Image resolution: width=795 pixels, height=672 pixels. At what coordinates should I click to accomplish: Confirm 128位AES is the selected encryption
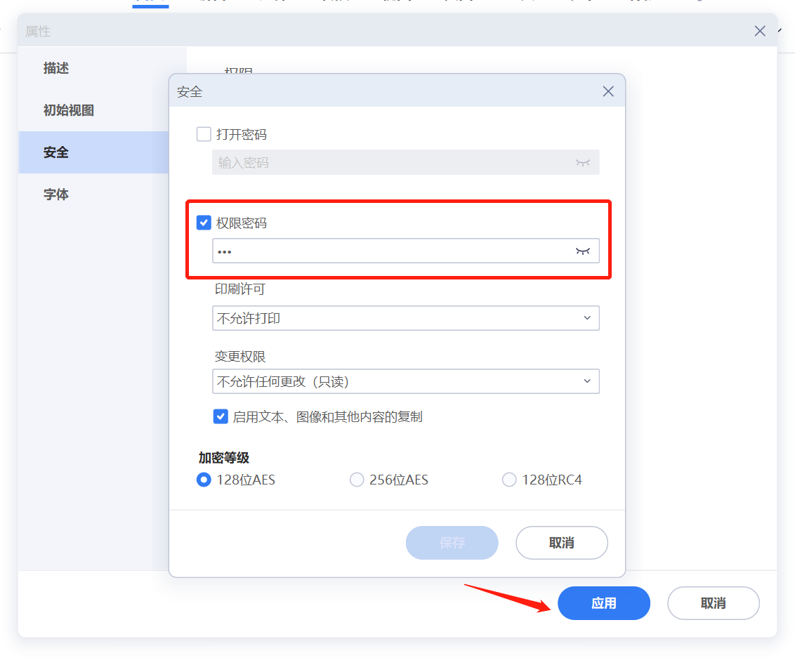[204, 480]
